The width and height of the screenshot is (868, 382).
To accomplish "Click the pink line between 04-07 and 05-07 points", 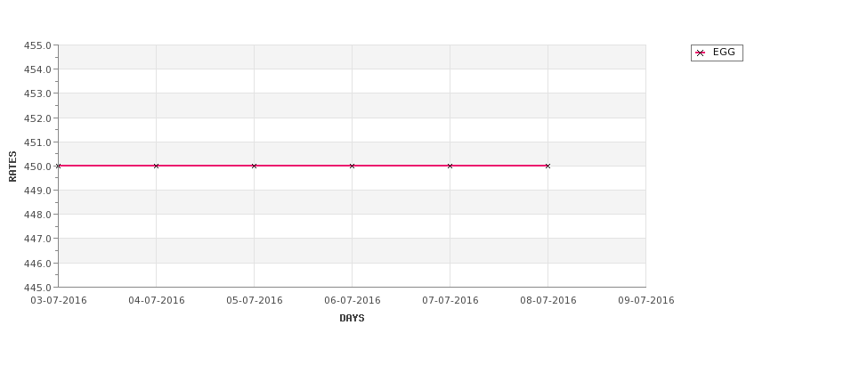I will pyautogui.click(x=205, y=166).
